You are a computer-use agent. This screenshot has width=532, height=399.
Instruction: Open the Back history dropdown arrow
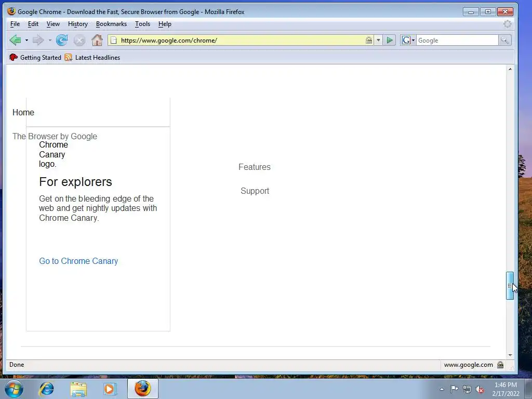[x=26, y=41]
